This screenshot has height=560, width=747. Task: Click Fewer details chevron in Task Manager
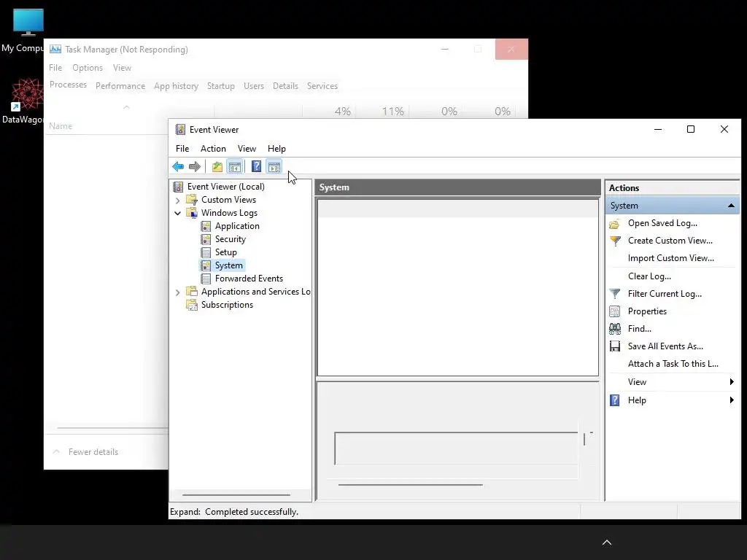pyautogui.click(x=56, y=451)
